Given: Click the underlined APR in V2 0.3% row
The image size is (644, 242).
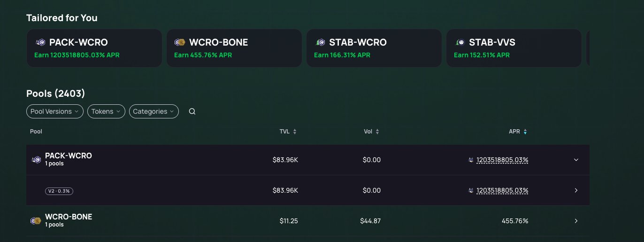Looking at the screenshot, I should point(502,190).
